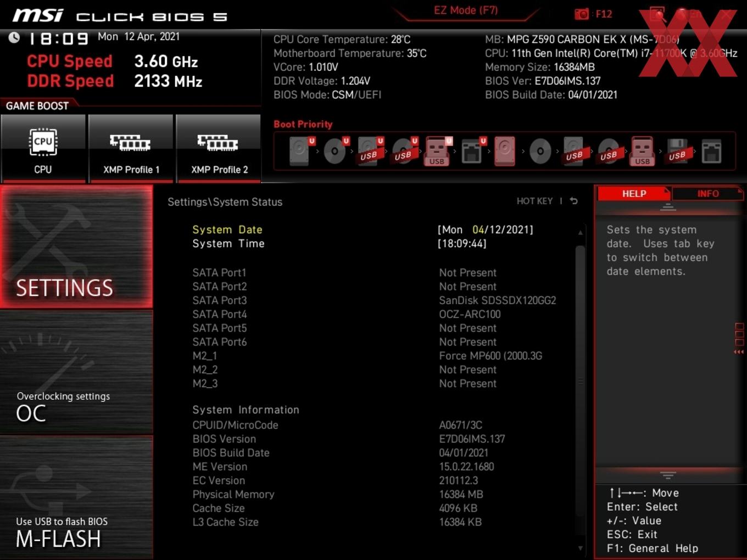Select the legacy USB key boot icon

click(x=643, y=151)
